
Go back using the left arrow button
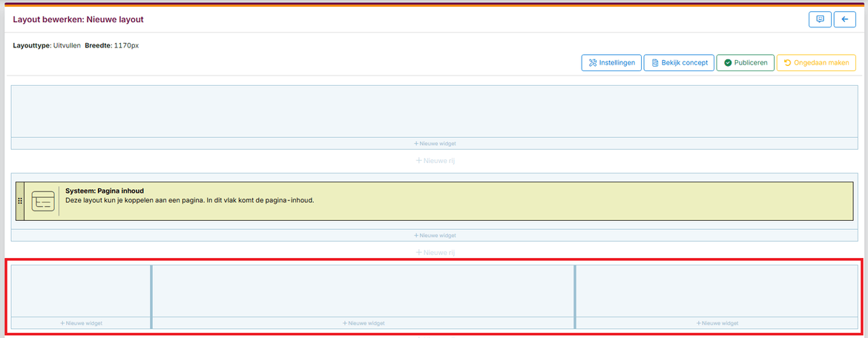pos(844,19)
